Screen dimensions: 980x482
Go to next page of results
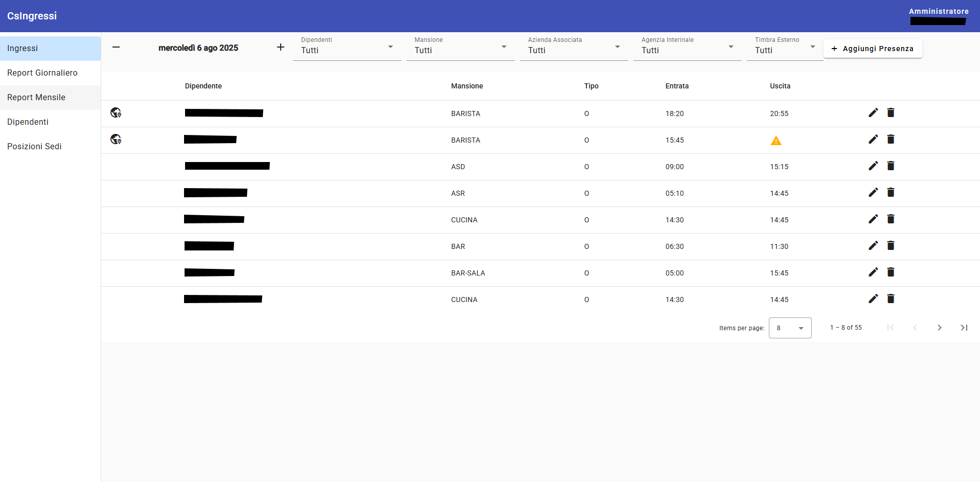point(940,328)
